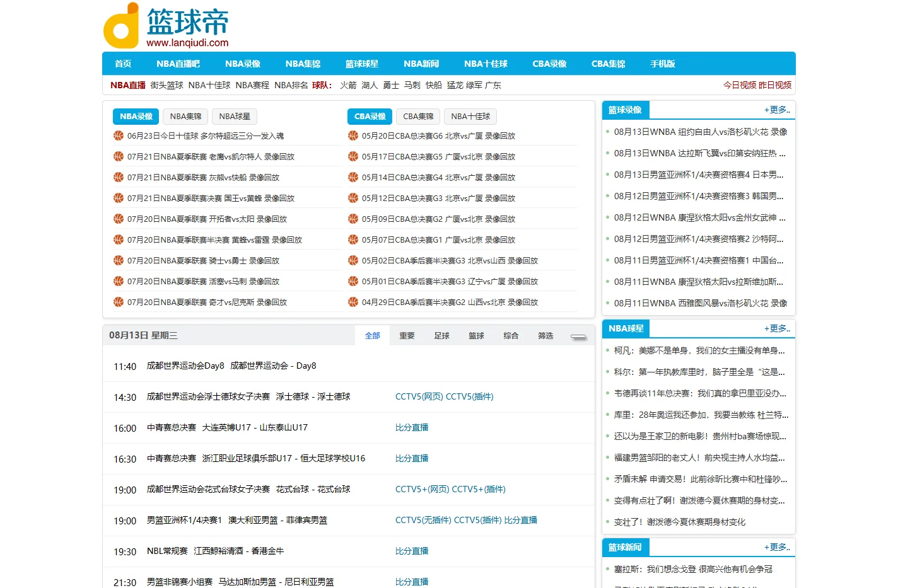Click basketball icon beside 灰熊vs快船 录像
Viewport: 898px width, 588px height.
(119, 177)
